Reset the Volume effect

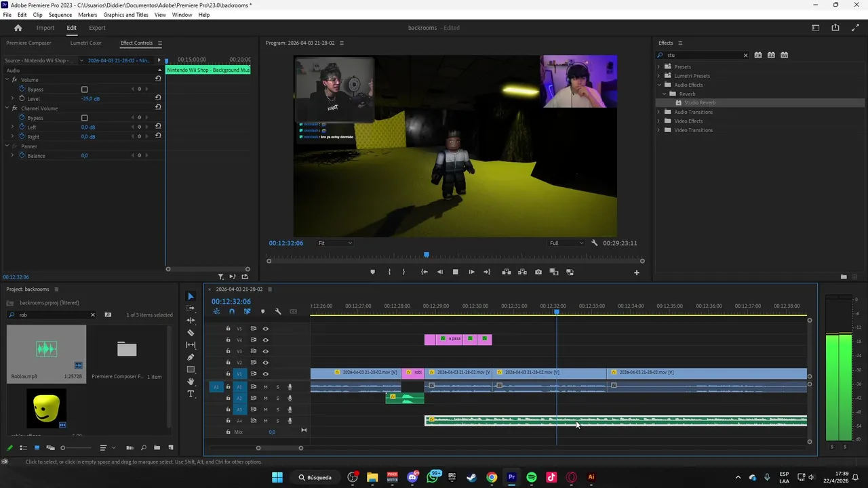point(158,79)
